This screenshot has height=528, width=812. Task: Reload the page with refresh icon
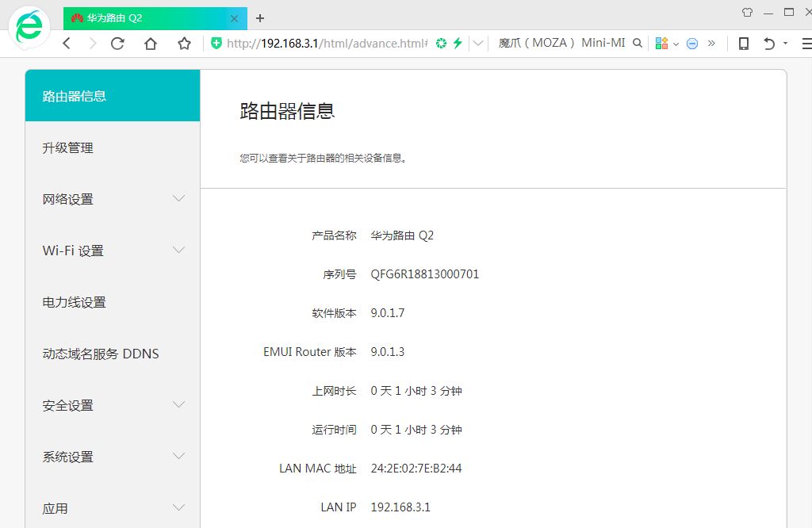(118, 44)
